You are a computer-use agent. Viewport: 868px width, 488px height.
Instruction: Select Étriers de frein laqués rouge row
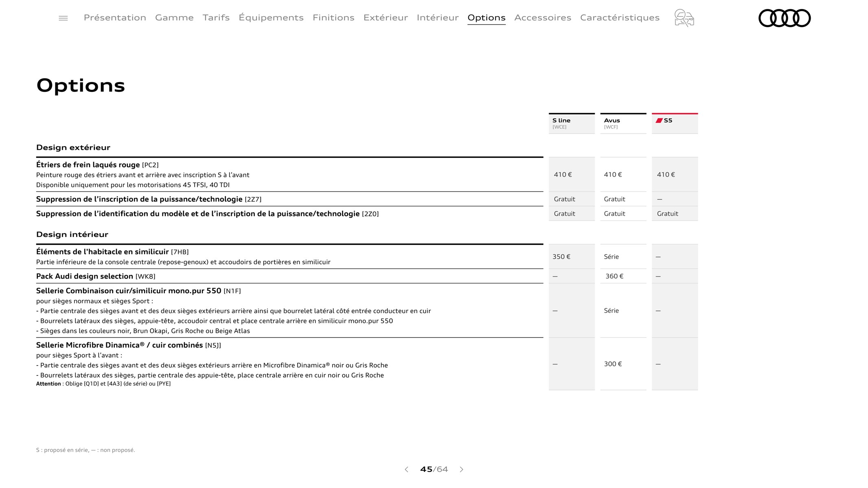tap(290, 174)
